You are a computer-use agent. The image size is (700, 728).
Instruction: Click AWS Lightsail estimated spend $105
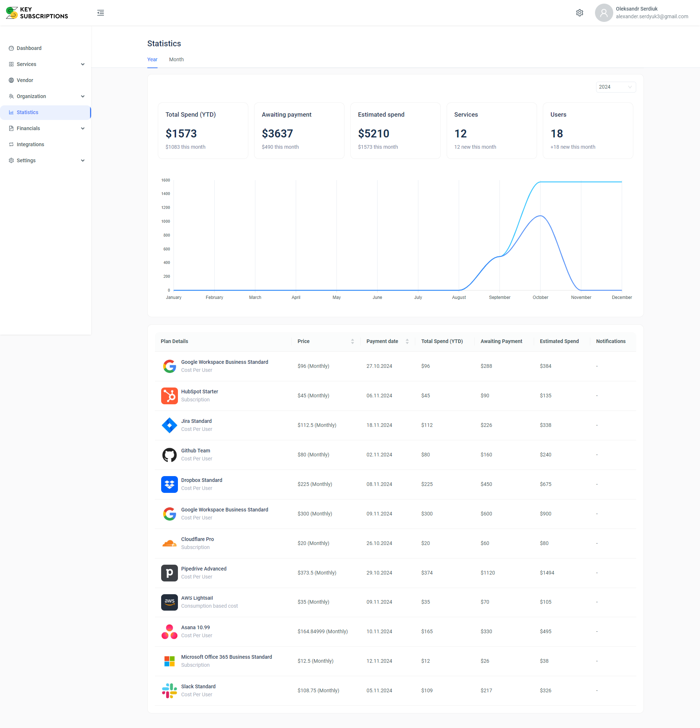545,602
